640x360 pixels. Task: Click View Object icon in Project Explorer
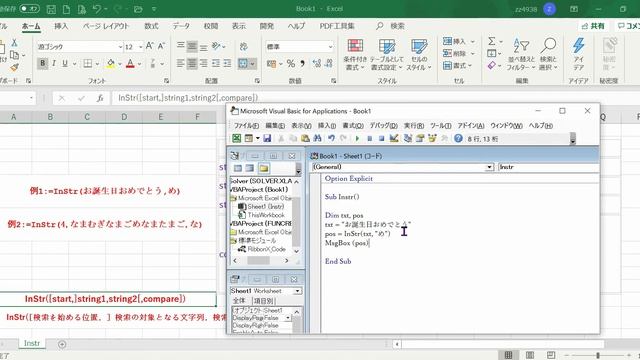[250, 168]
